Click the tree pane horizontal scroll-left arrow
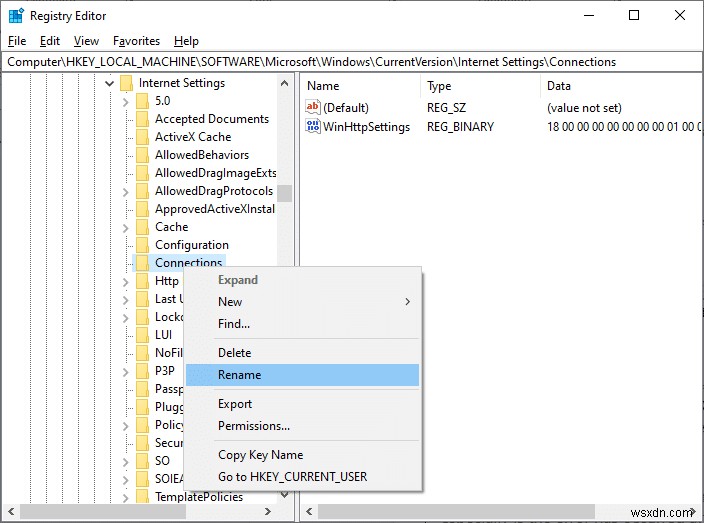 (x=11, y=511)
